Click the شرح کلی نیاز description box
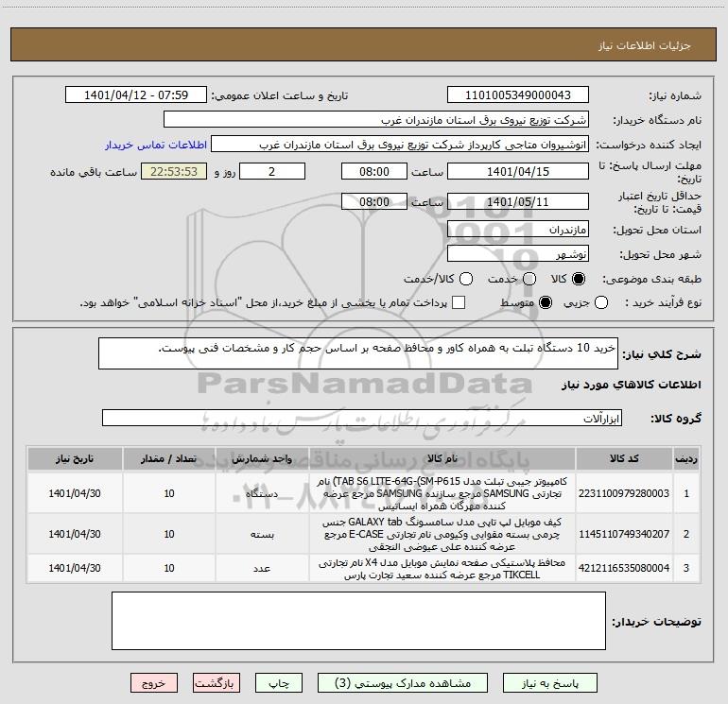 point(358,353)
